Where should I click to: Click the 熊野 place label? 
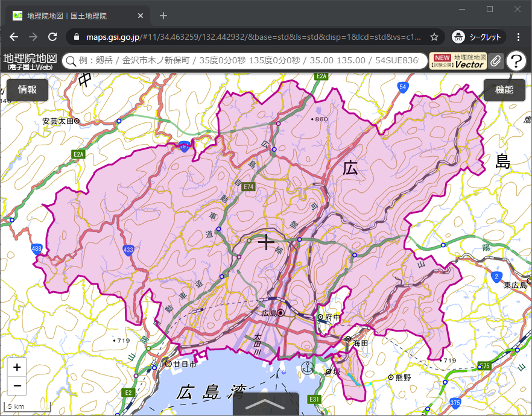404,377
